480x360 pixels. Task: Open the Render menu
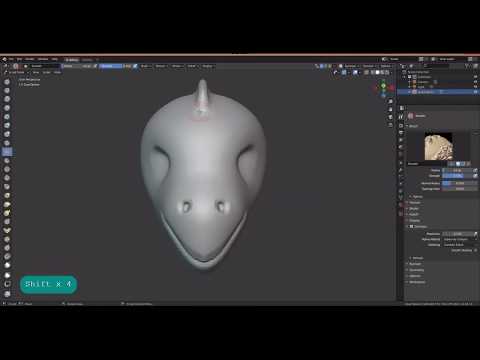click(x=30, y=59)
